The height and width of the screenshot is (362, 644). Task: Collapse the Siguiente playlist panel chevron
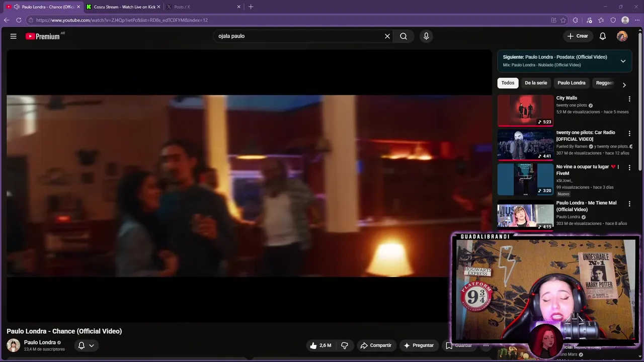pos(623,61)
